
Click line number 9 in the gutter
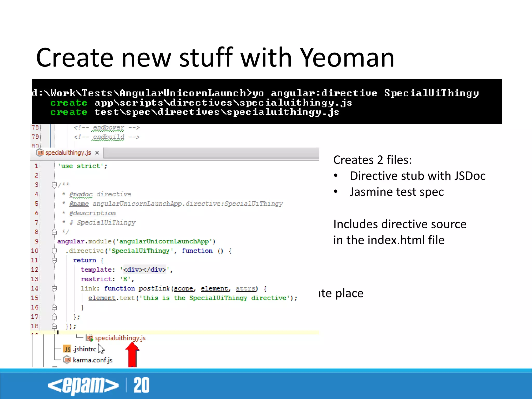tap(37, 241)
